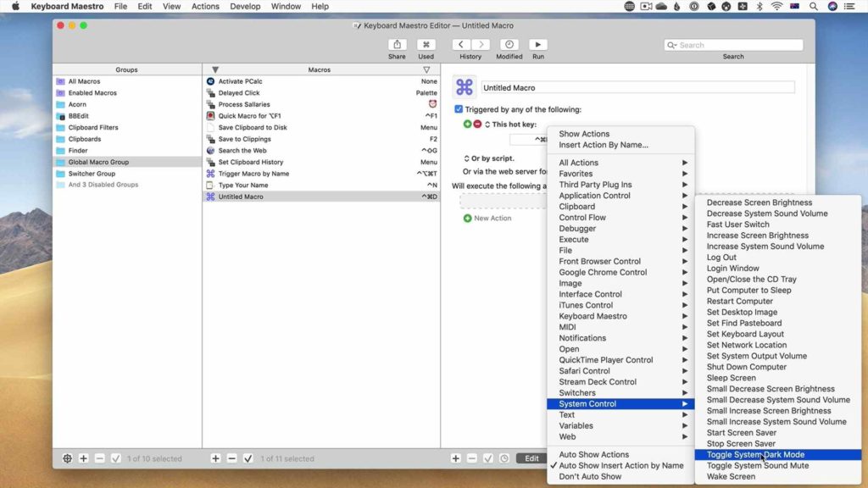Open Notification Center list icon
This screenshot has height=488, width=868.
849,6
